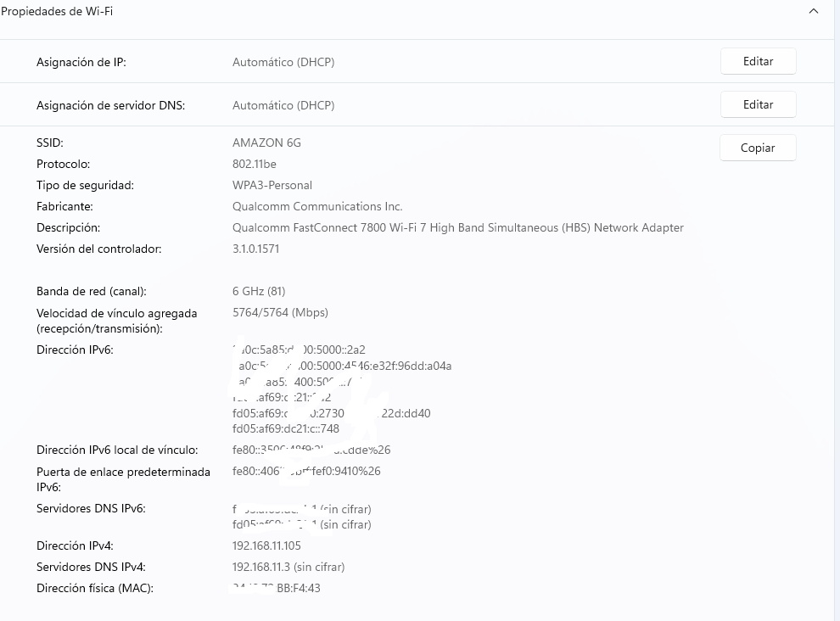The height and width of the screenshot is (621, 840).
Task: Select the Automático (DHCP) value for DNS assignment
Action: click(283, 106)
